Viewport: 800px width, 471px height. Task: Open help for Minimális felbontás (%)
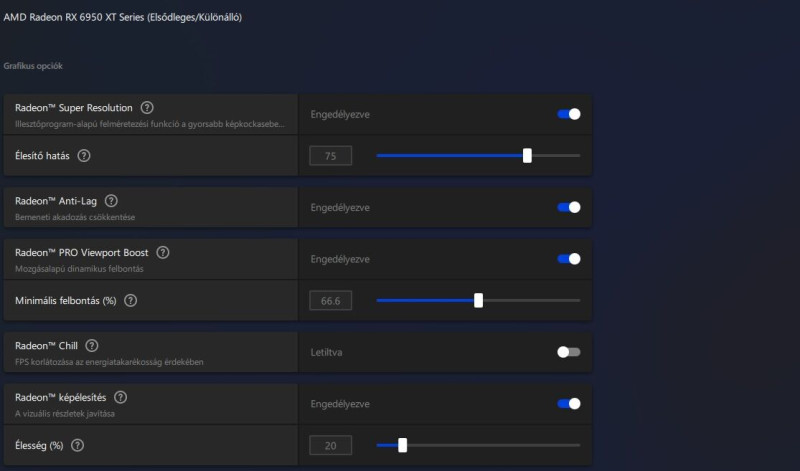(x=131, y=301)
